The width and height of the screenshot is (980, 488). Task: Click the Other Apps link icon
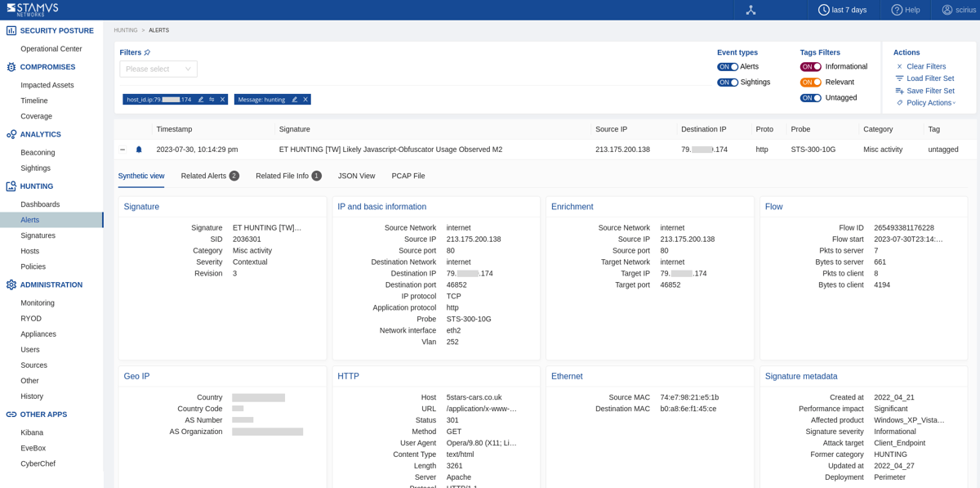tap(11, 414)
